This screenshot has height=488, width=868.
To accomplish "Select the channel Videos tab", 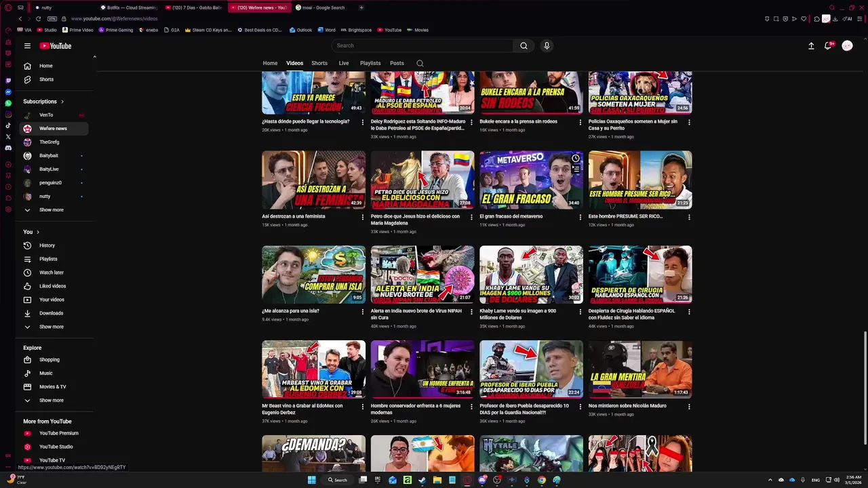I will click(x=294, y=63).
